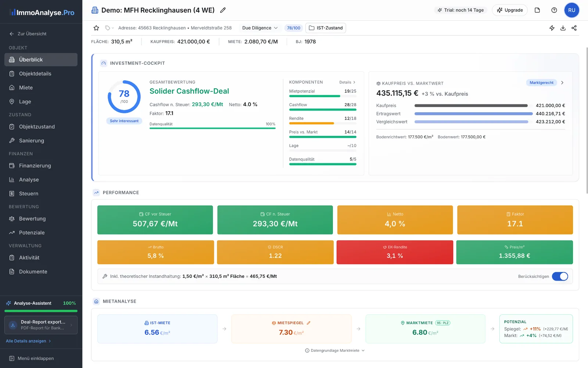
Task: Open help via the question mark icon
Action: 554,10
